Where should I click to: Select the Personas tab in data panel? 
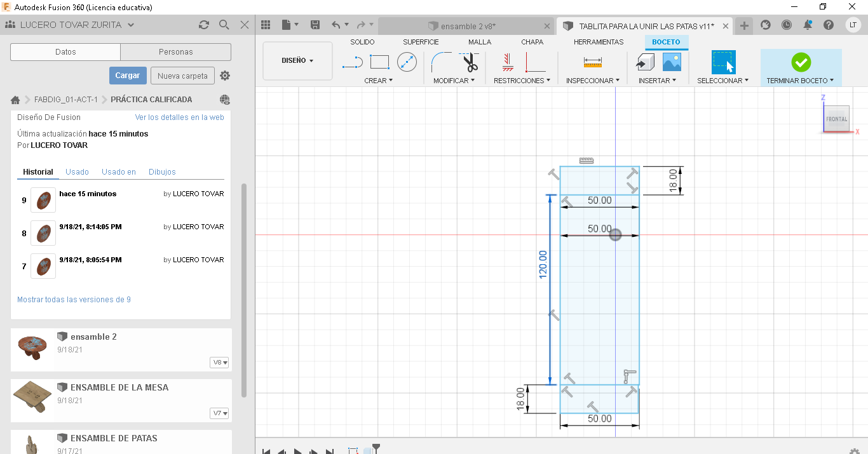pyautogui.click(x=176, y=52)
